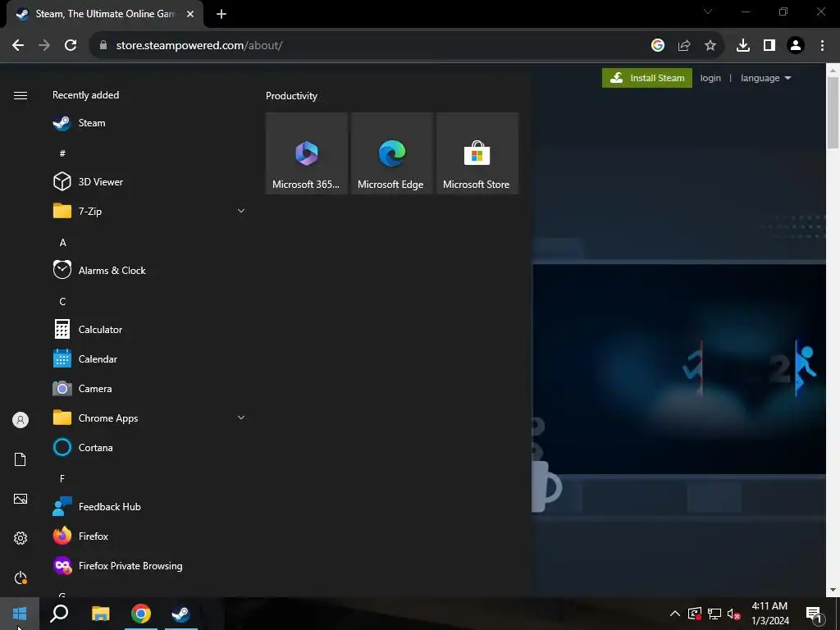Toggle Chrome side panel
The height and width of the screenshot is (630, 840).
coord(769,46)
